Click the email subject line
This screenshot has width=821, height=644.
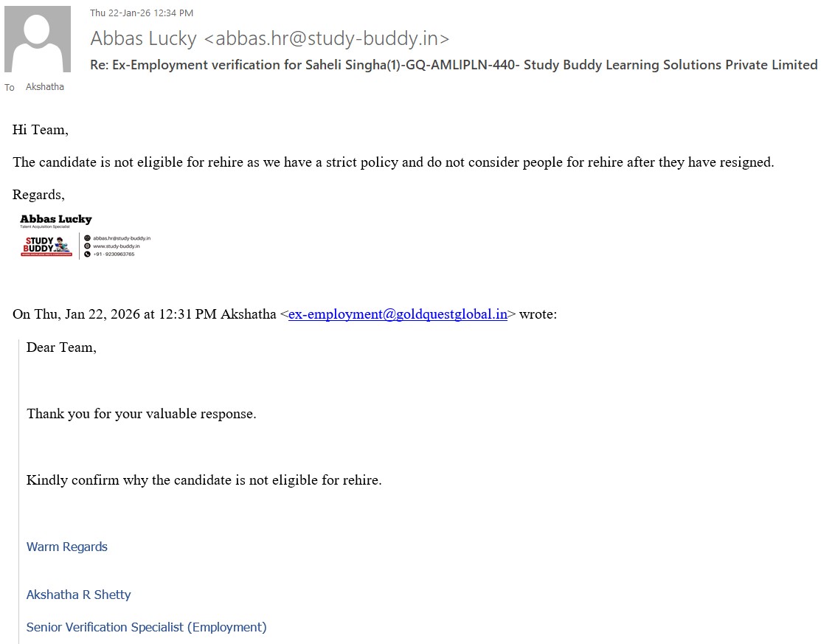click(453, 65)
